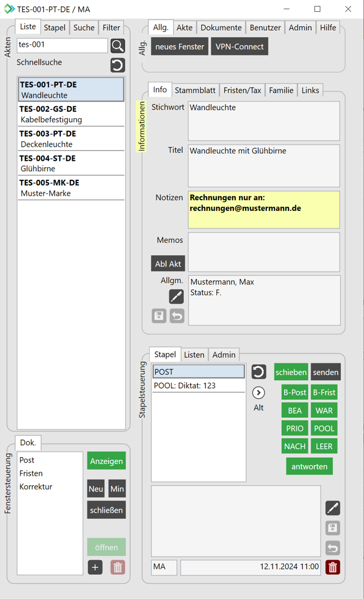
Task: Click the search field containing tes-001
Action: pos(62,45)
